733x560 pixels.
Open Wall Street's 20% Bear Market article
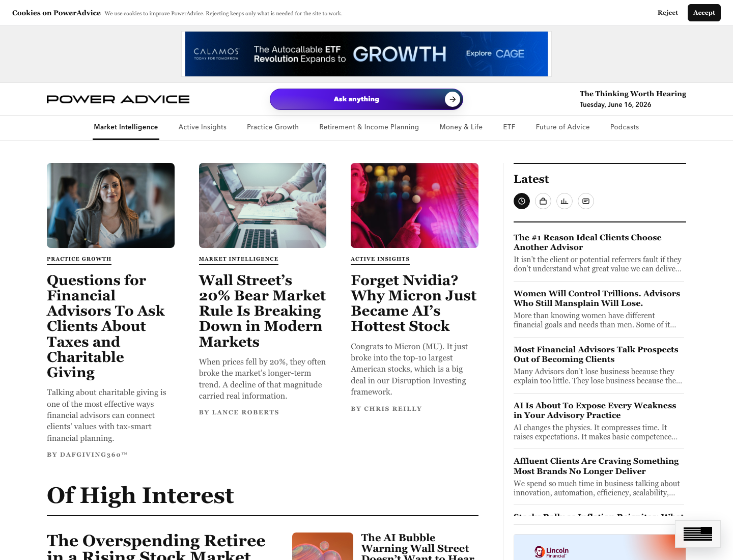(x=262, y=311)
